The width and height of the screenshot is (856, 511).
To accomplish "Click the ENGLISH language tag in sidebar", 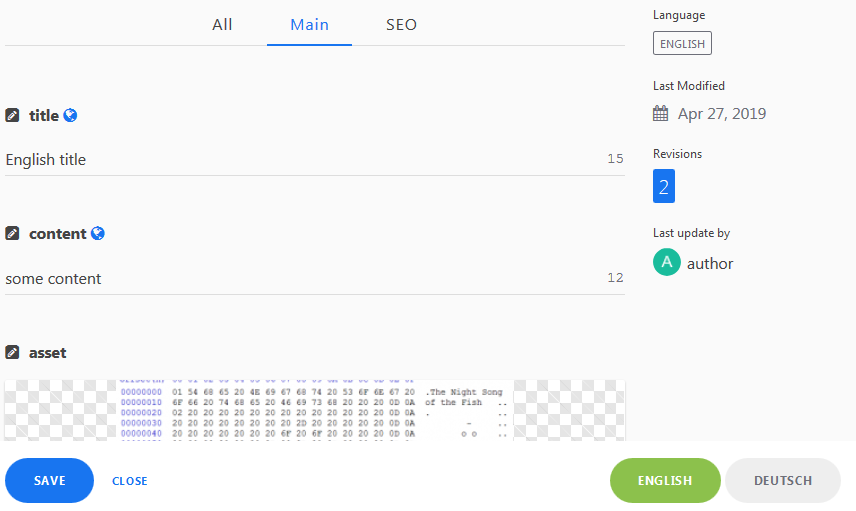I will [x=682, y=44].
